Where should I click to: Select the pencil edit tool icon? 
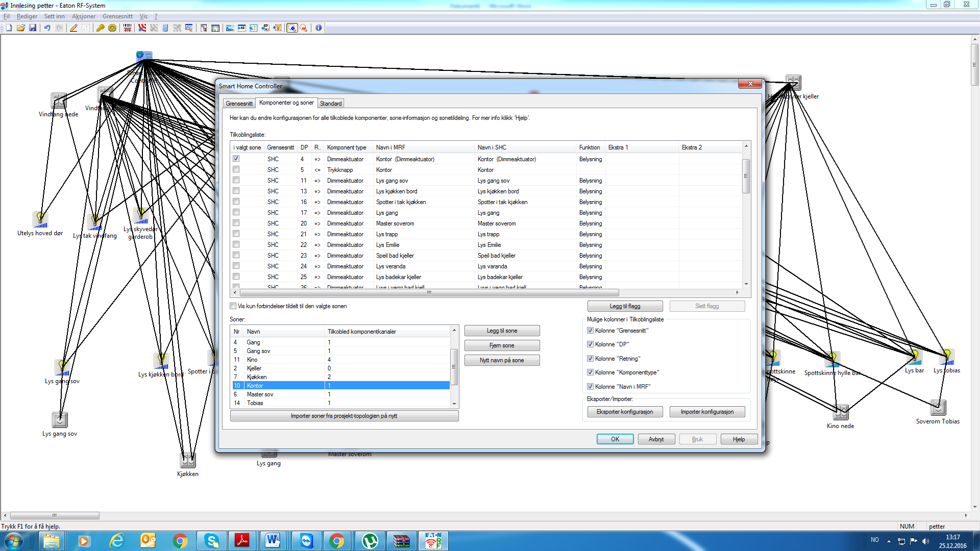(x=73, y=28)
